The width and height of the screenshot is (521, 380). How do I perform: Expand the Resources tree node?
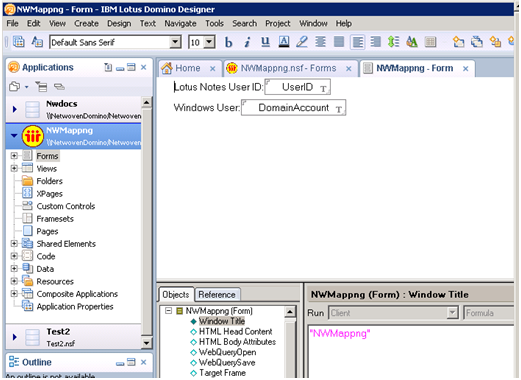pyautogui.click(x=14, y=281)
